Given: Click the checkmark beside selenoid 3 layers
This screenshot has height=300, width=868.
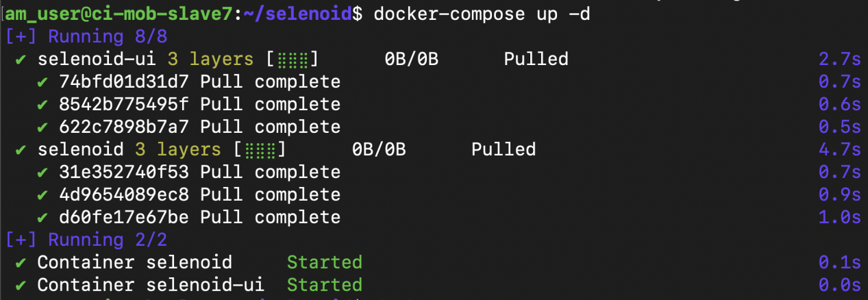Looking at the screenshot, I should [x=21, y=150].
